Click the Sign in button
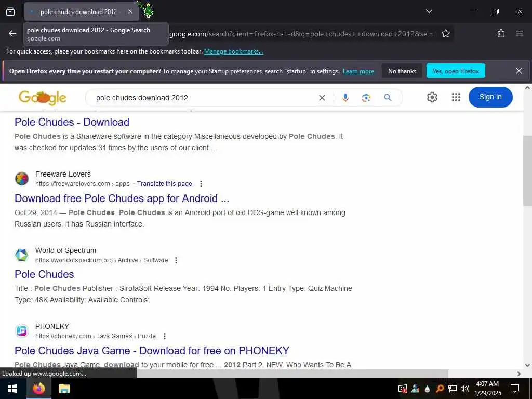 click(490, 97)
